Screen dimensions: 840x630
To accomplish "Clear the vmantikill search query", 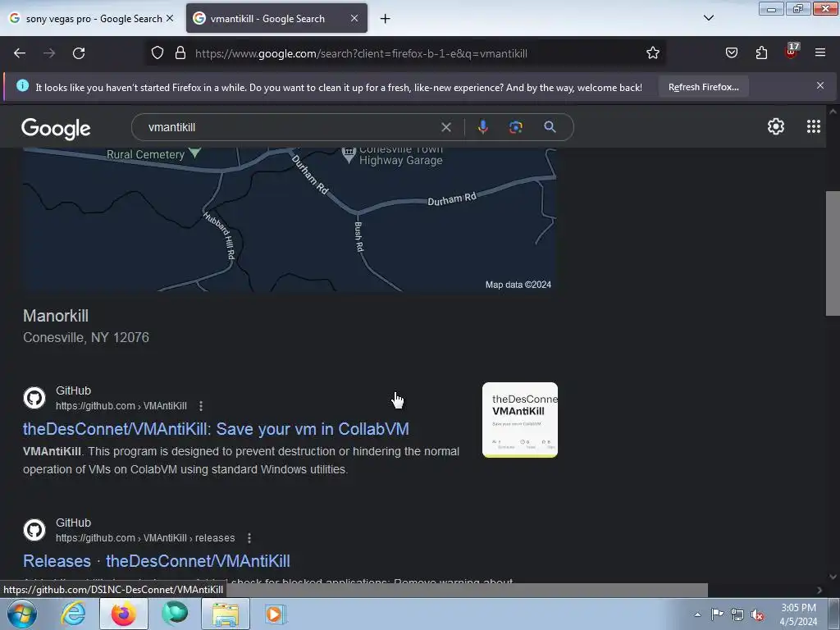I will pos(445,127).
